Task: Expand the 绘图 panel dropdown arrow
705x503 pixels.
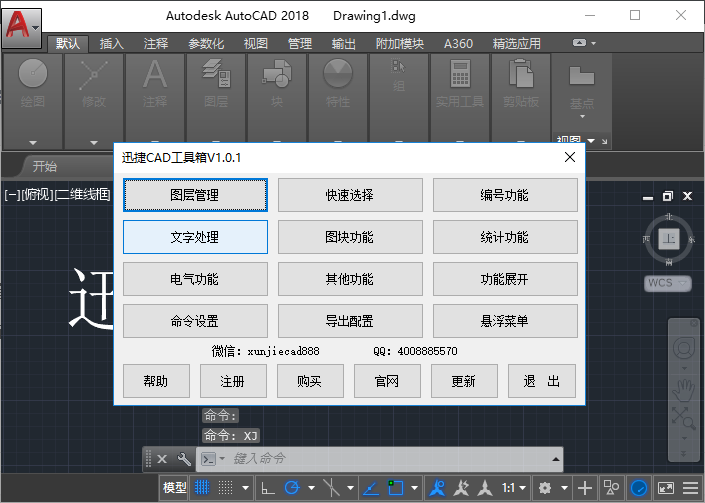Action: (33, 143)
